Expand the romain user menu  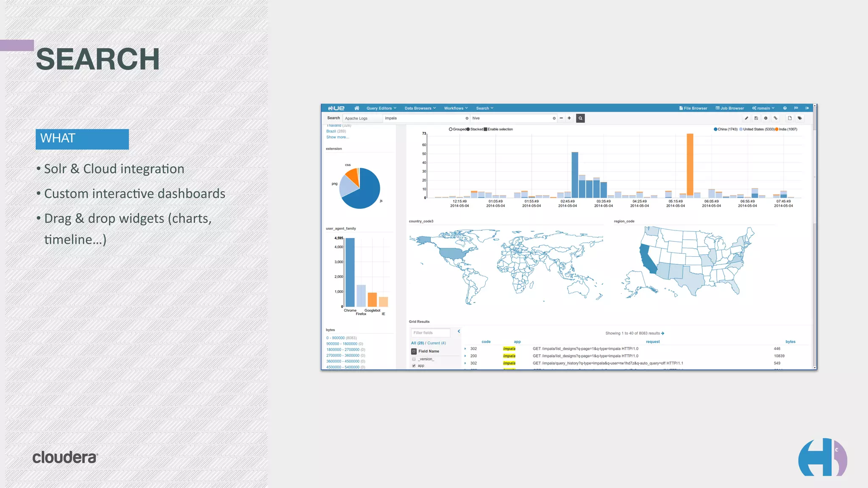click(x=763, y=108)
